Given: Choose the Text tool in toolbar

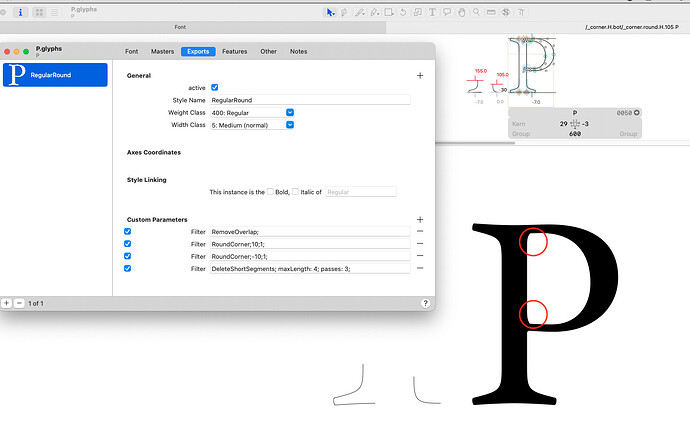Looking at the screenshot, I should 433,12.
